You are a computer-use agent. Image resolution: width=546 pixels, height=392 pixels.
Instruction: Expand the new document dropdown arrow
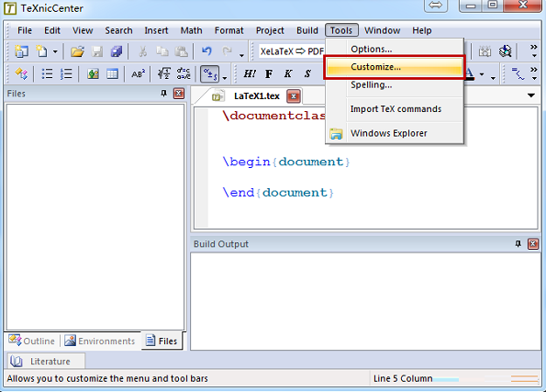tap(55, 52)
